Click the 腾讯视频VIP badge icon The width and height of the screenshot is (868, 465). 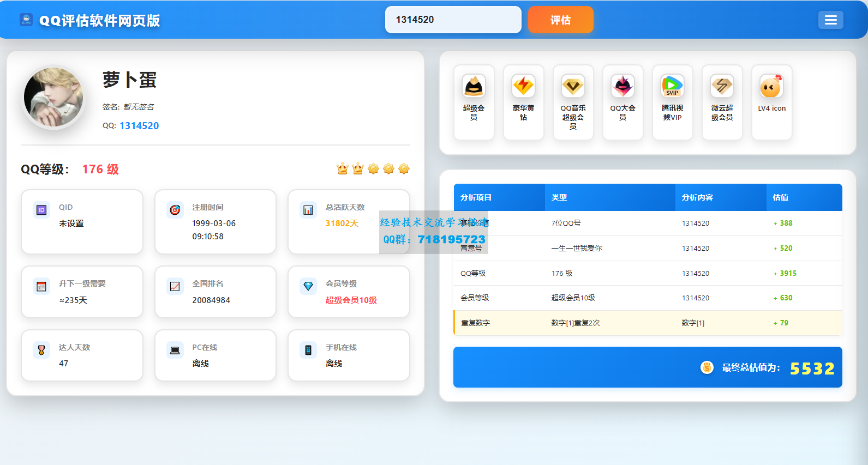click(x=672, y=86)
